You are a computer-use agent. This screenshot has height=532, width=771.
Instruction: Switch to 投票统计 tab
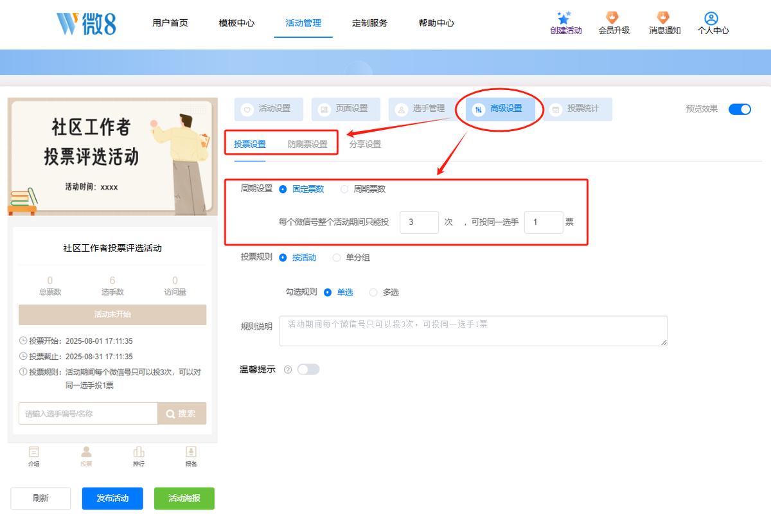click(577, 109)
